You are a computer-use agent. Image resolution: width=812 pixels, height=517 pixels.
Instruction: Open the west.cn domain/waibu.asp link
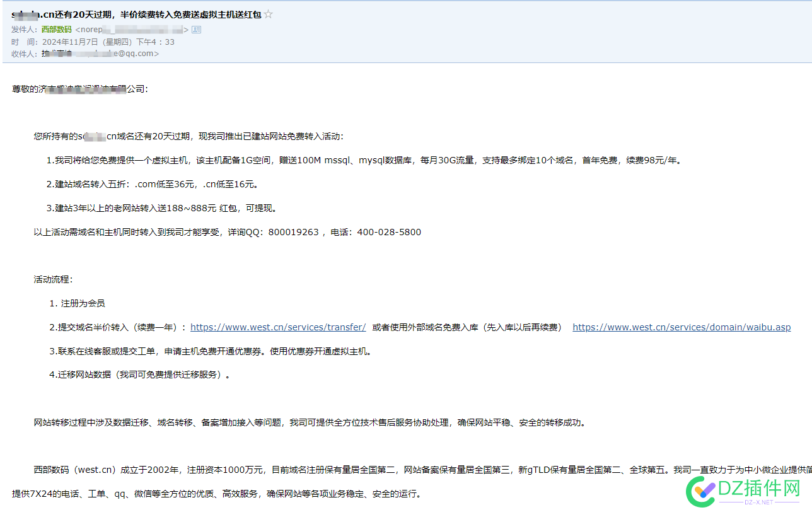[x=681, y=327]
